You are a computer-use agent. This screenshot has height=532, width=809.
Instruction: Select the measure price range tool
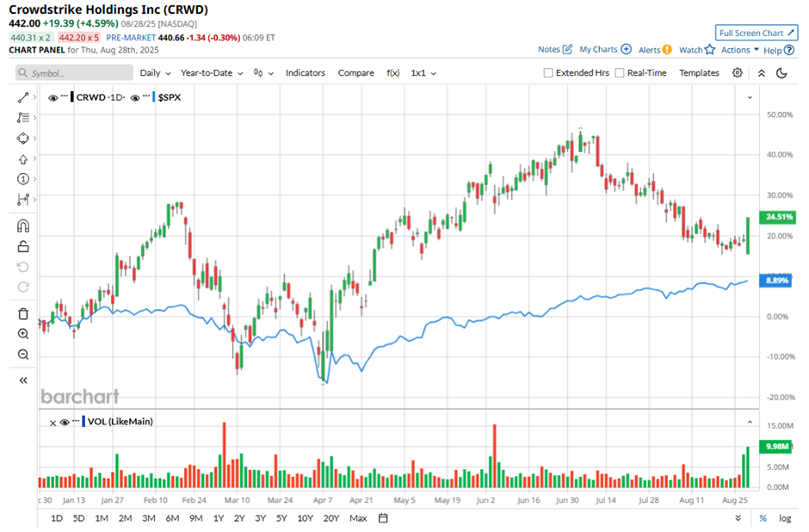pos(23,200)
